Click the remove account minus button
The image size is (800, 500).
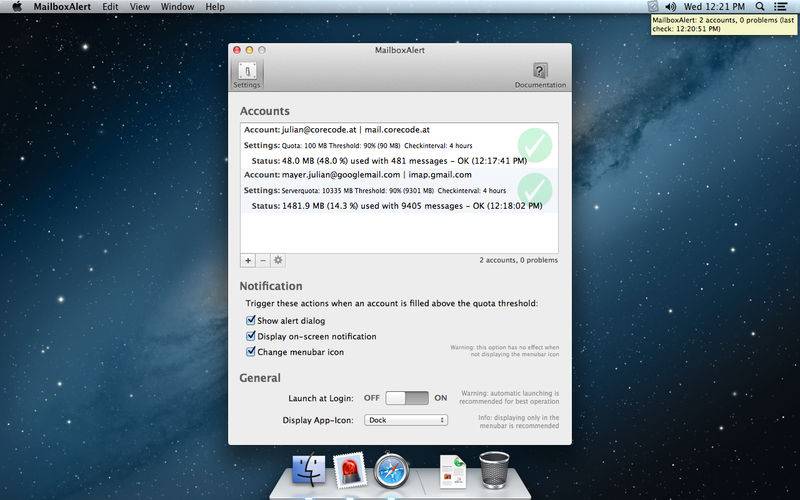click(263, 260)
